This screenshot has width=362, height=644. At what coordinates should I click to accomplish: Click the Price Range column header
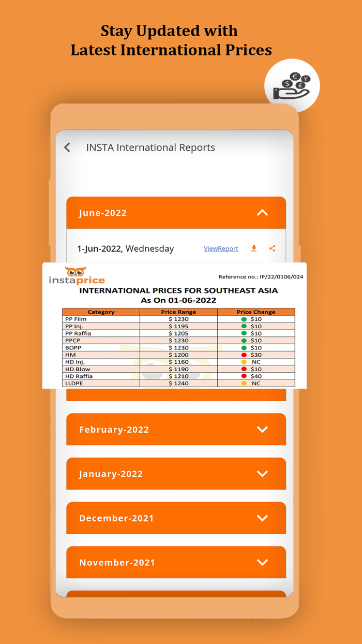[178, 312]
